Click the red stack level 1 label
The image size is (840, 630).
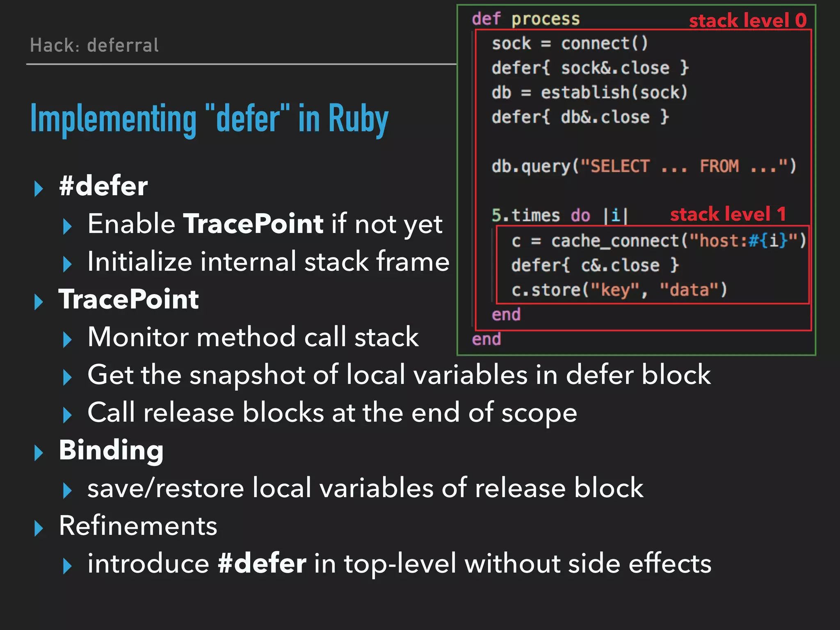[x=728, y=214]
